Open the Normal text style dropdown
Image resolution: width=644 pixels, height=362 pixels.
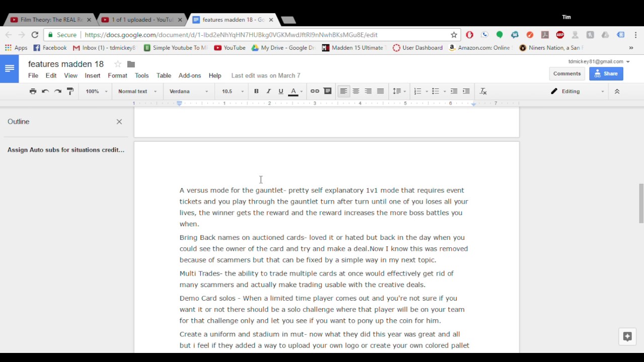pyautogui.click(x=137, y=91)
